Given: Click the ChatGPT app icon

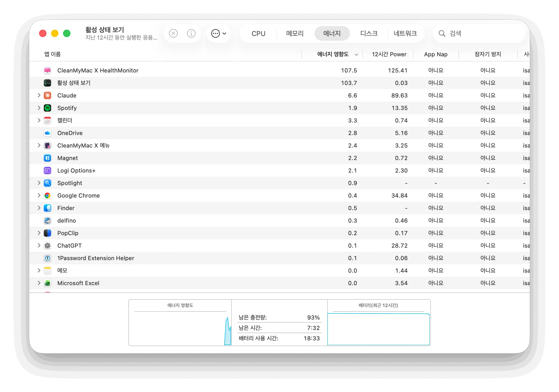Looking at the screenshot, I should coord(47,246).
